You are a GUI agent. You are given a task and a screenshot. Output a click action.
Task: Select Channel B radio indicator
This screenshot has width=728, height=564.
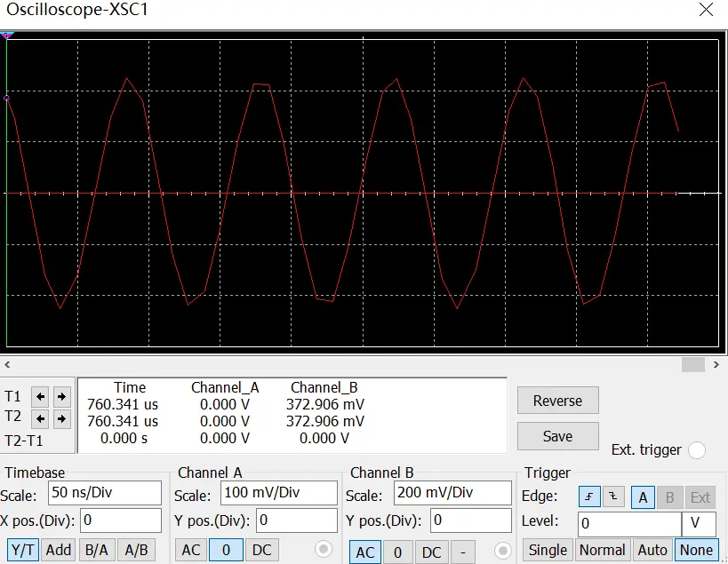click(x=502, y=551)
